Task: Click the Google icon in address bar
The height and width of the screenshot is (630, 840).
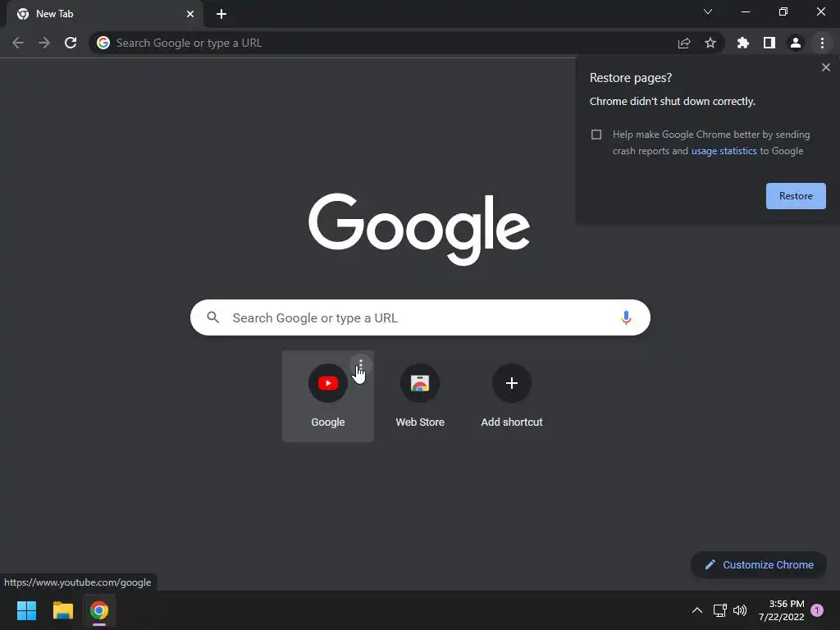Action: (103, 43)
